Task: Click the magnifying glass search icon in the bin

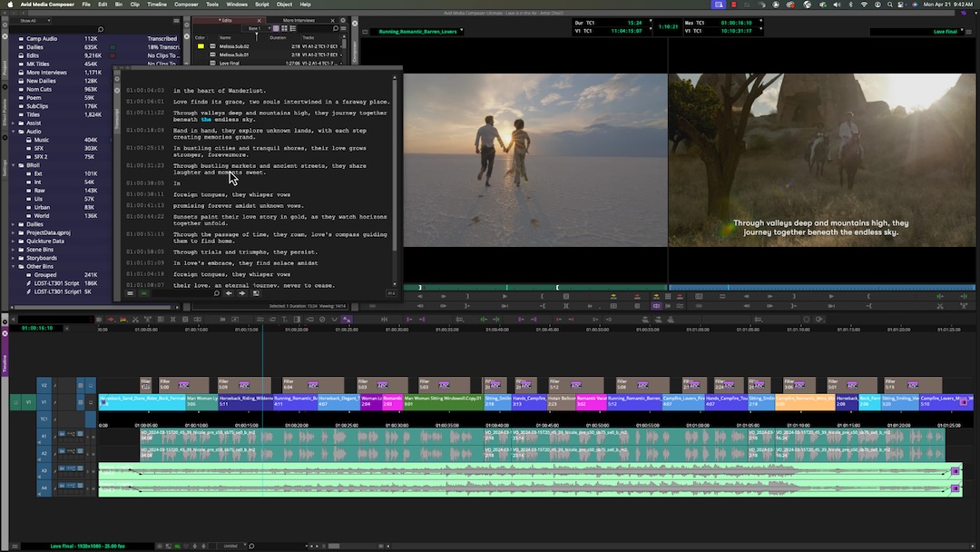Action: coord(336,28)
